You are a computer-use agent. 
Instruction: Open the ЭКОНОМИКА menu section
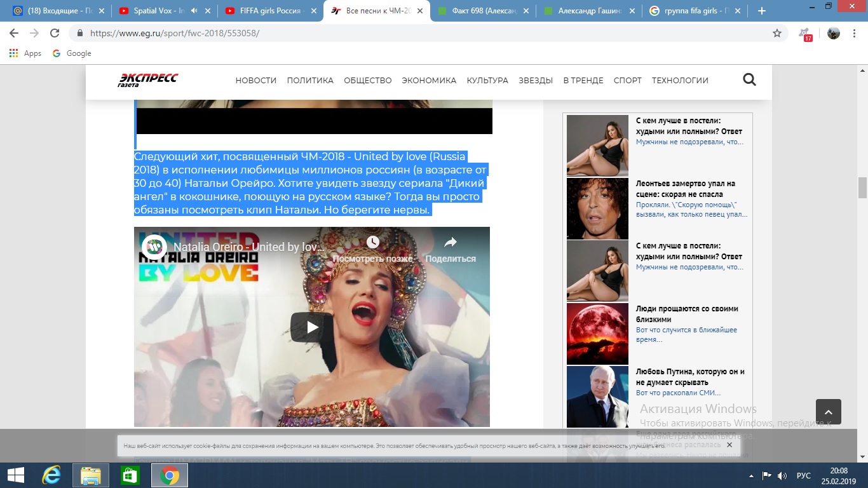[429, 80]
